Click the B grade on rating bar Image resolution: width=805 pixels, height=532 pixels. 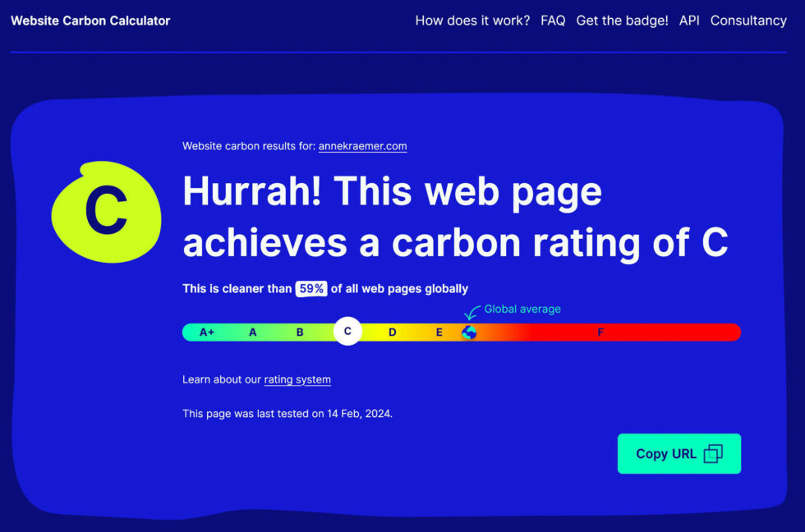[x=300, y=332]
